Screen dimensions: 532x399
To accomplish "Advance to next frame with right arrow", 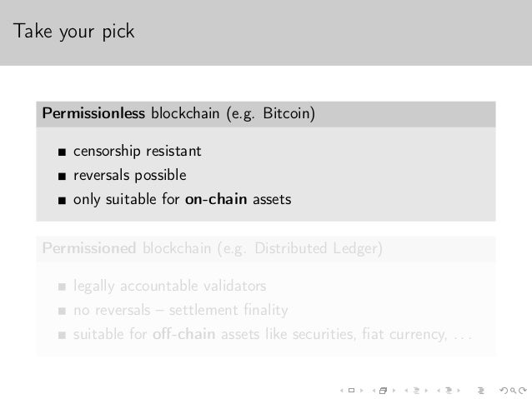I will 394,391.
